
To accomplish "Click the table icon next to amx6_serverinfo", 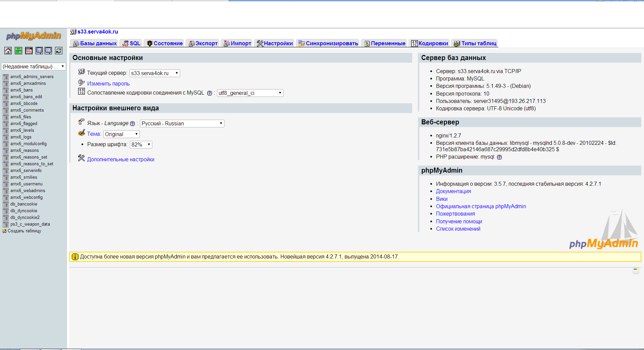I will tap(6, 171).
